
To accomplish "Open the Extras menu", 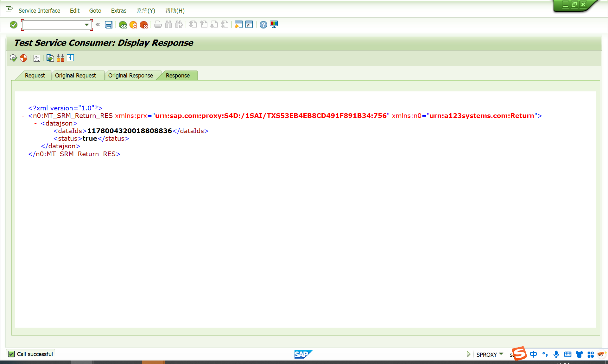I will (x=119, y=11).
